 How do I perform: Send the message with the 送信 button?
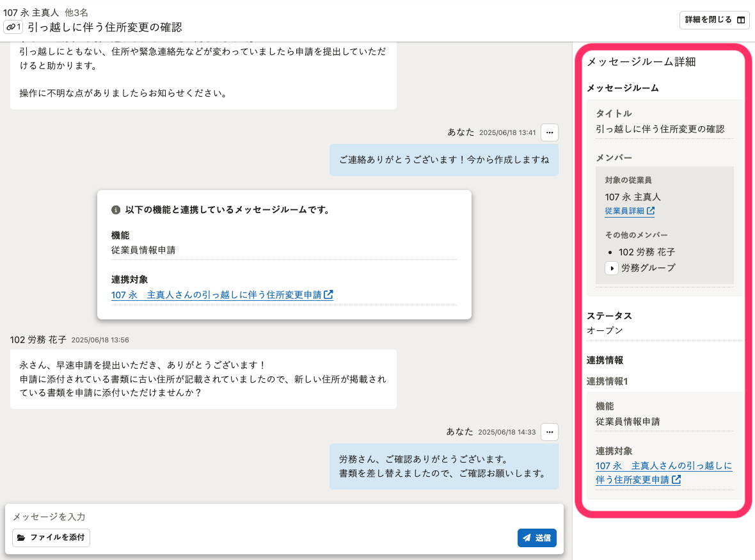coord(537,538)
